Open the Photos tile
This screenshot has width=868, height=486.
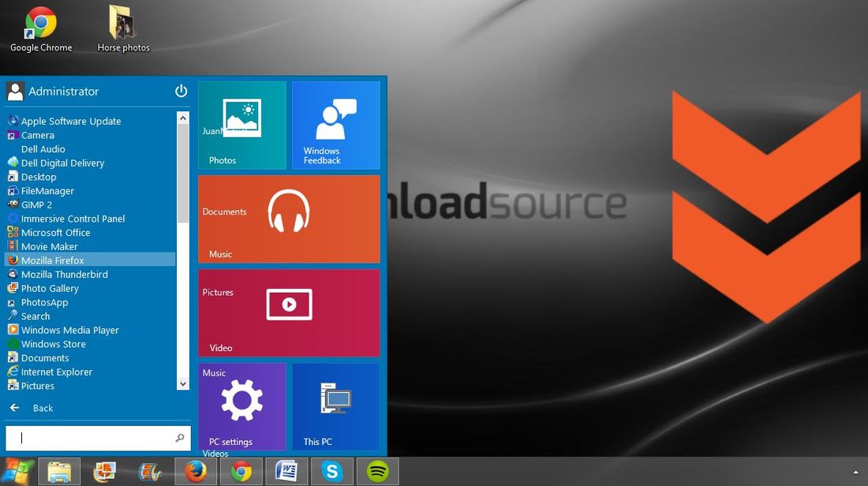pos(242,125)
